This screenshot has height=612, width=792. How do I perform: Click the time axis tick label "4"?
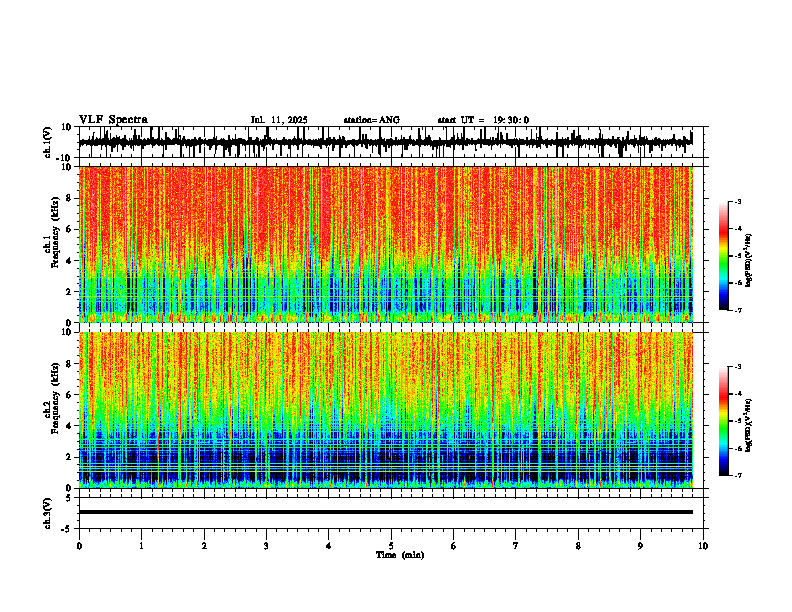click(x=329, y=546)
